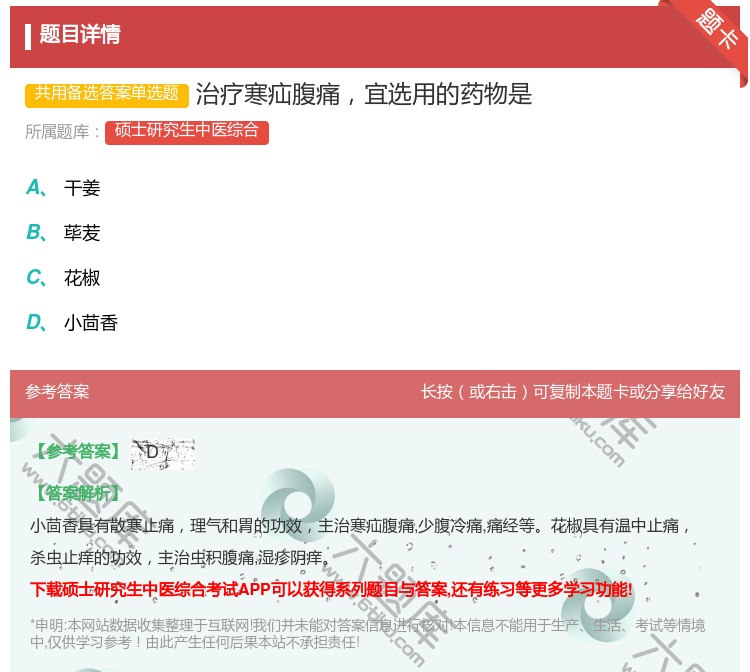This screenshot has width=750, height=672.
Task: Click the red 下载硕士研究生中医综合考试APP promo text
Action: (x=331, y=589)
